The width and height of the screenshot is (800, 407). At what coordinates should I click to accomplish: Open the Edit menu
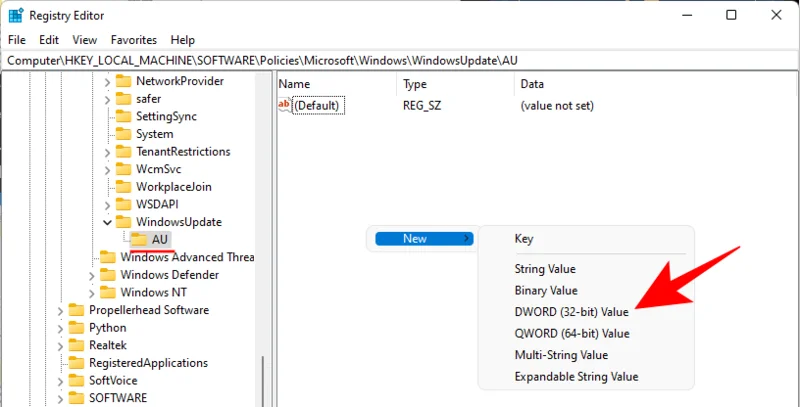pyautogui.click(x=49, y=40)
